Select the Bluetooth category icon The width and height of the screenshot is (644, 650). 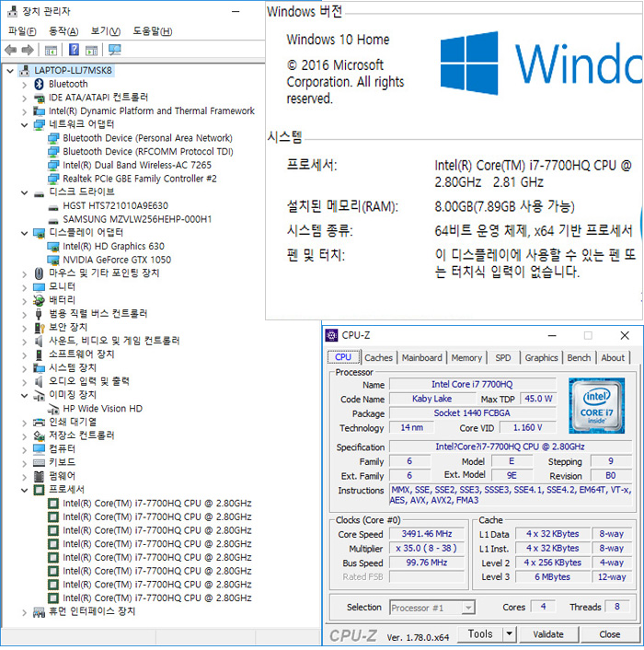39,84
